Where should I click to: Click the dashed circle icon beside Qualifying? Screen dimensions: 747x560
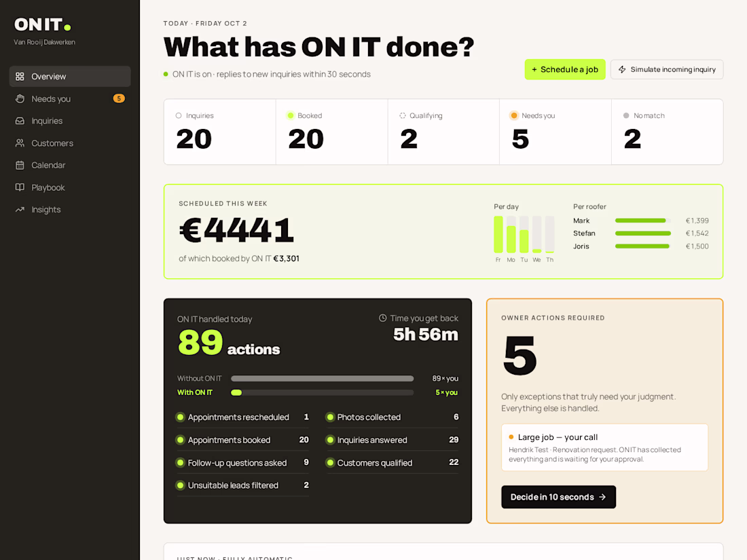(403, 115)
